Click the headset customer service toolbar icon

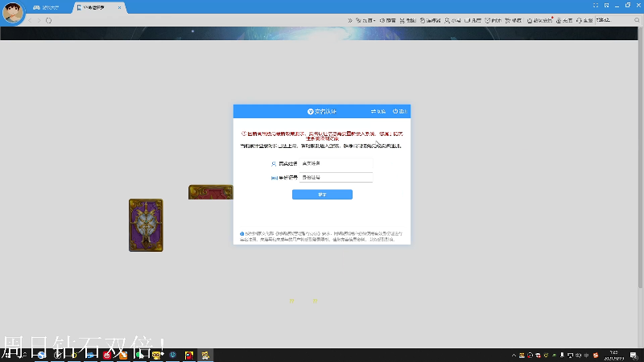point(584,20)
